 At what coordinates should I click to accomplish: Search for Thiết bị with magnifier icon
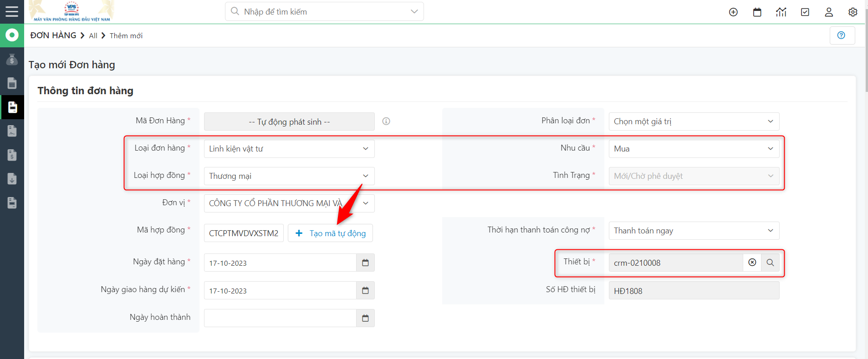[770, 263]
